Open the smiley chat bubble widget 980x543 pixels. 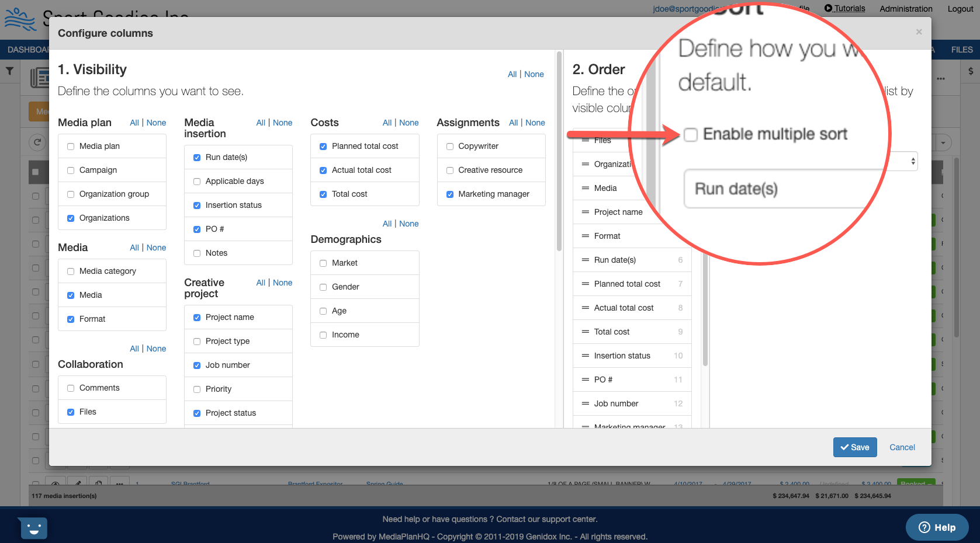tap(33, 528)
